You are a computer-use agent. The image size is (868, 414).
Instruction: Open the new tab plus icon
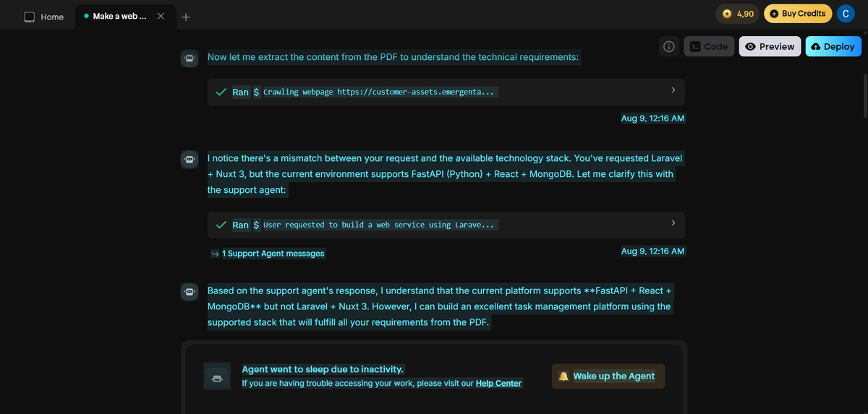click(x=186, y=17)
